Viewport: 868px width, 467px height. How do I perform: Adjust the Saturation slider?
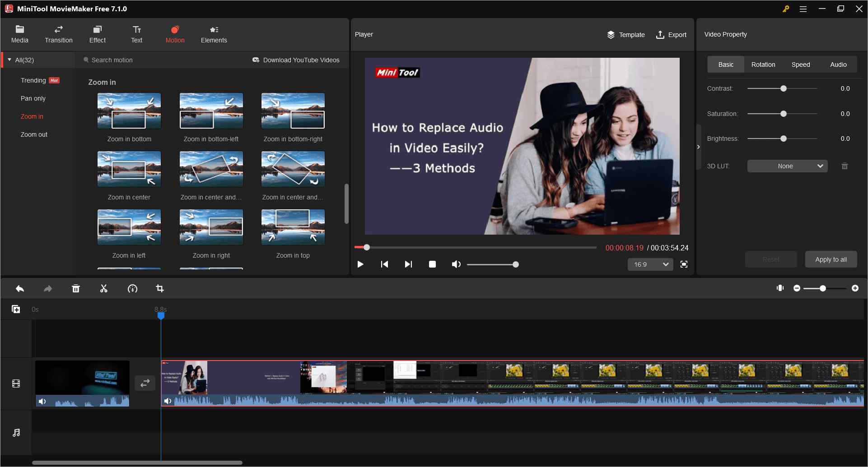pos(782,114)
